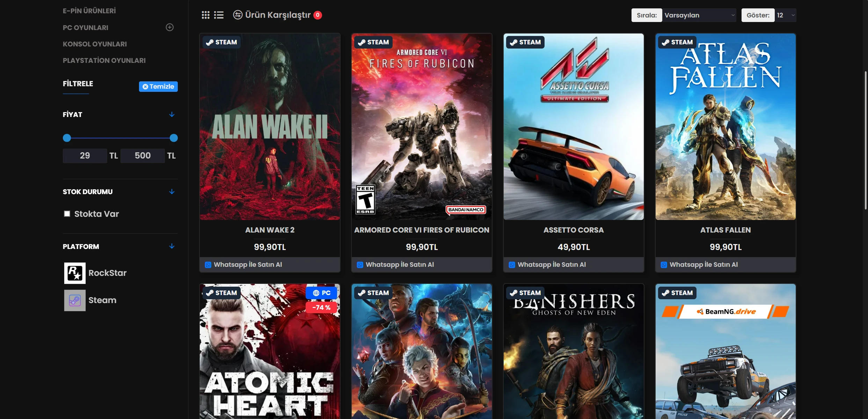Screen dimensions: 868x419
Task: Collapse the FİYAT filter section
Action: click(x=172, y=115)
